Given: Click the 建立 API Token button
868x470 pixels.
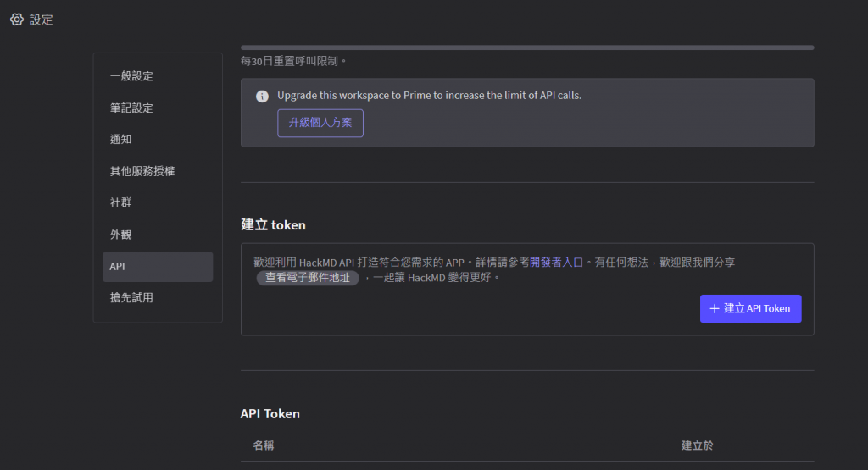Looking at the screenshot, I should [751, 308].
